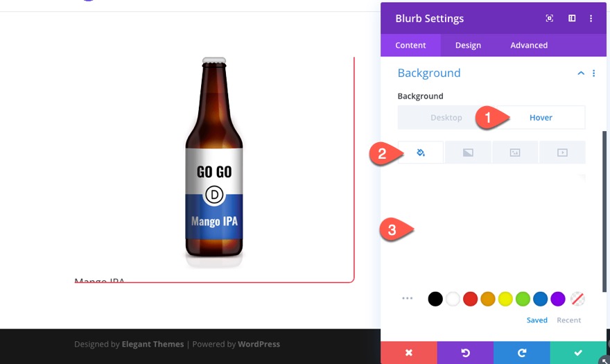Open the background image tab
Screen dimensions: 610x364
(515, 153)
